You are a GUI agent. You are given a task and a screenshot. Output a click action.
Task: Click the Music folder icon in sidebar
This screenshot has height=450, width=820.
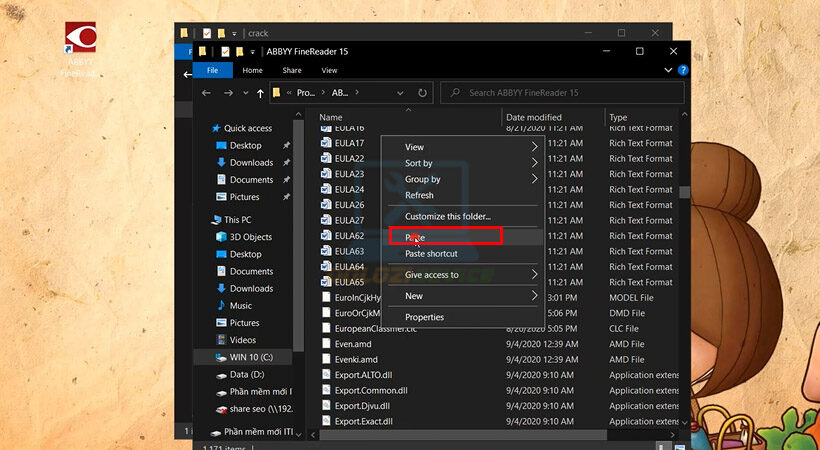tap(220, 306)
